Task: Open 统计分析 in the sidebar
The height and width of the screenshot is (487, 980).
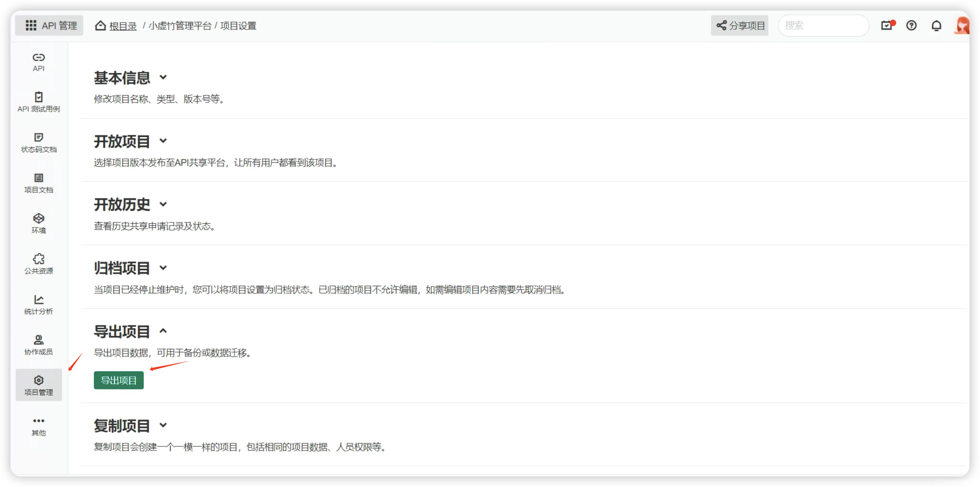Action: pyautogui.click(x=39, y=305)
